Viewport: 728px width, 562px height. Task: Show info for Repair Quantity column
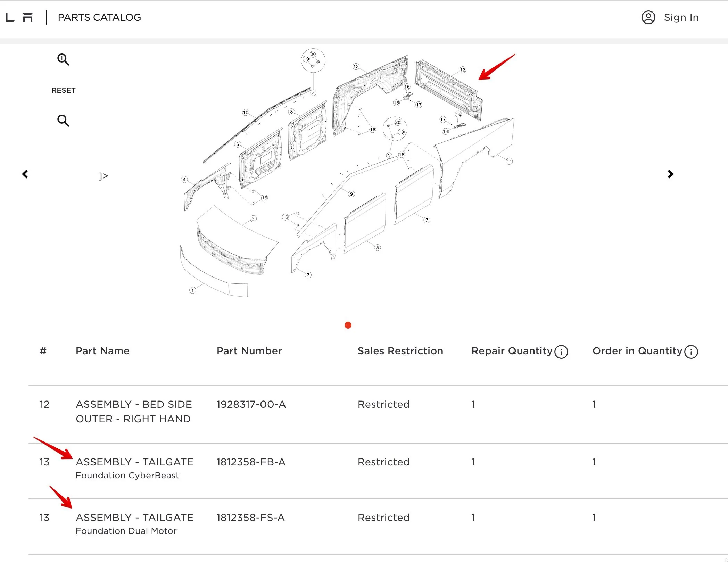pyautogui.click(x=561, y=352)
